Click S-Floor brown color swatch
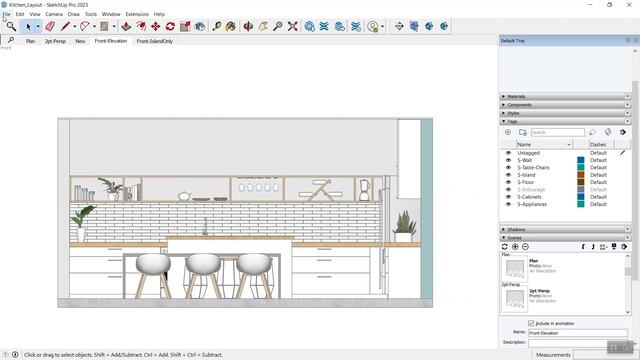 coord(581,182)
